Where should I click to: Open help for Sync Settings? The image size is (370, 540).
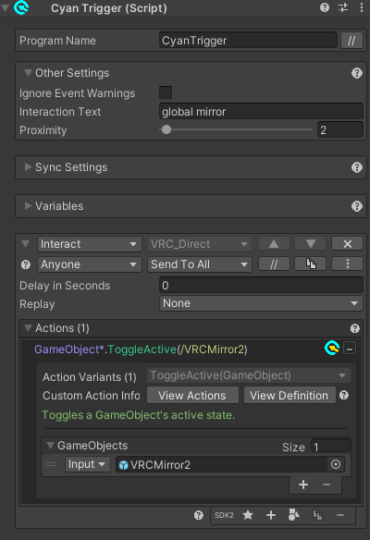pos(357,167)
